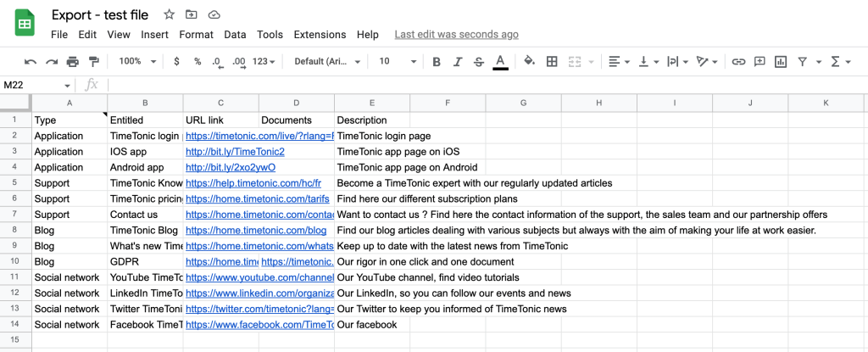Open the help.timetonic.com/hc/fr link

(253, 183)
